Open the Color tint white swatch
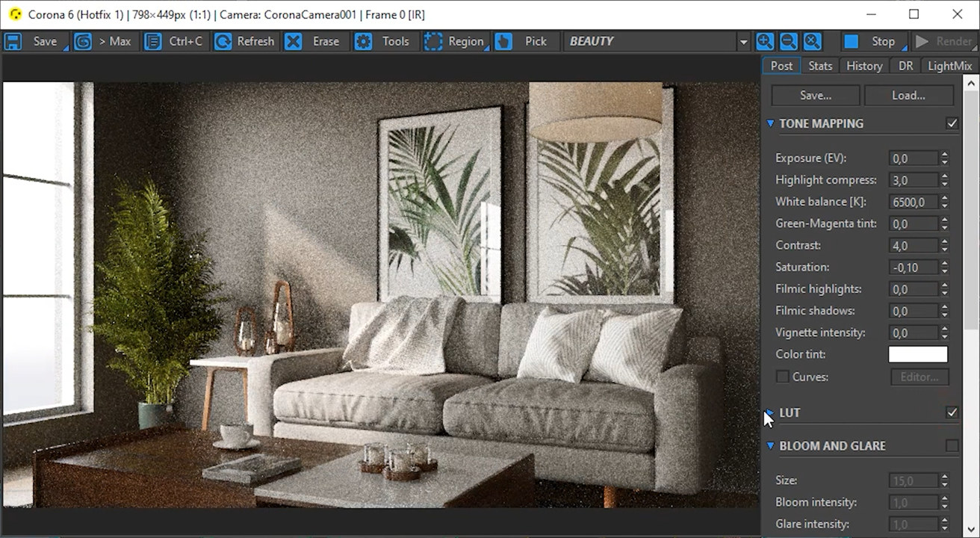 click(x=917, y=355)
